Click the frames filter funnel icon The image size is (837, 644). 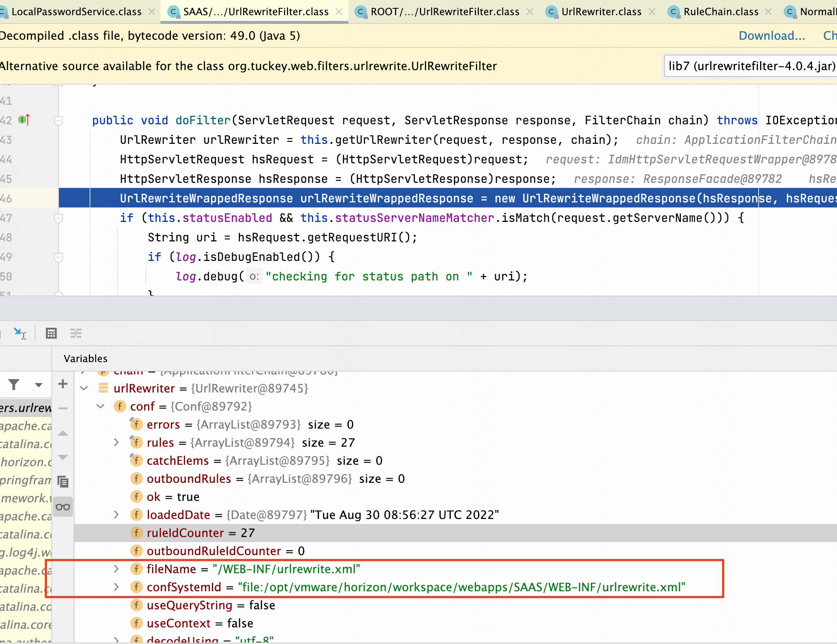14,384
